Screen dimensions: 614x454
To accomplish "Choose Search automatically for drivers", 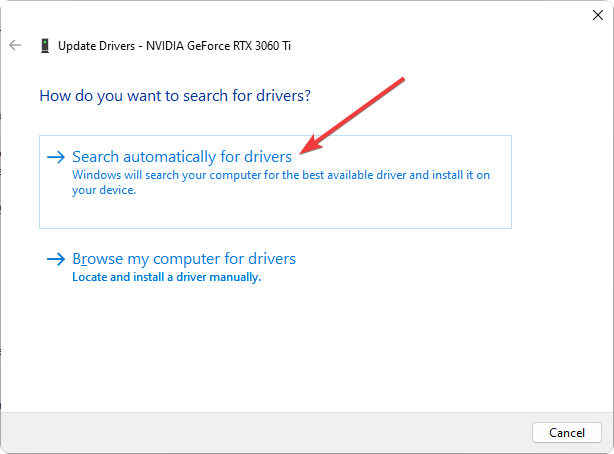I will (275, 182).
